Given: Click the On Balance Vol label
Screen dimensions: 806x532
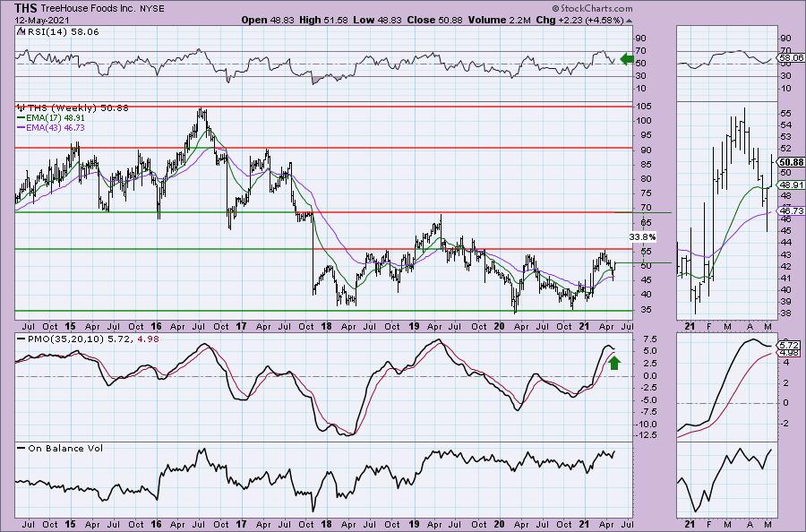Looking at the screenshot, I should click(65, 448).
